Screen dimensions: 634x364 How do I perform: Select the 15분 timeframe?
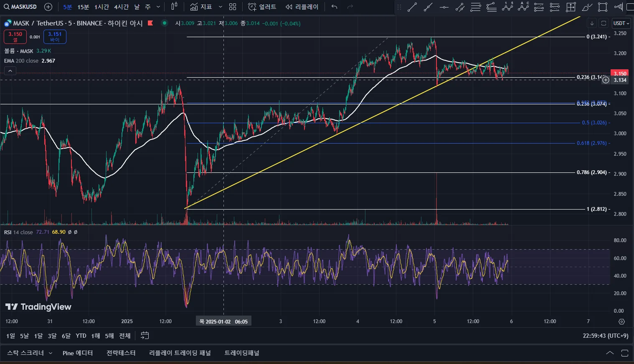[x=83, y=7]
